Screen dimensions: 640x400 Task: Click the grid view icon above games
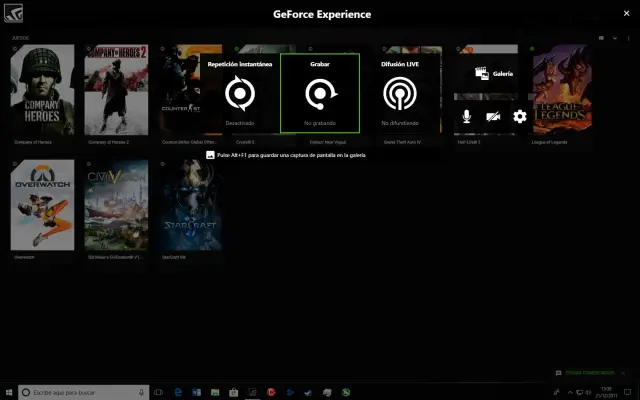point(601,38)
